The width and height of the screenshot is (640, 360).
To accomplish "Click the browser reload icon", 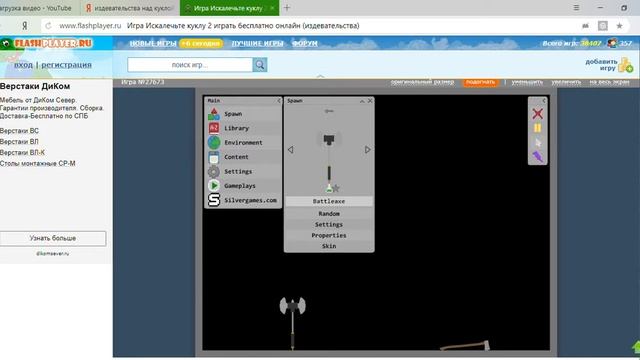I will point(48,26).
